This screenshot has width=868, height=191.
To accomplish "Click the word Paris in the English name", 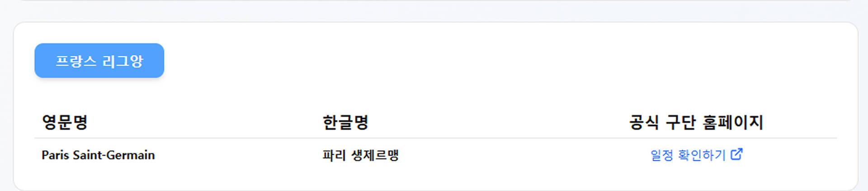I will [55, 155].
